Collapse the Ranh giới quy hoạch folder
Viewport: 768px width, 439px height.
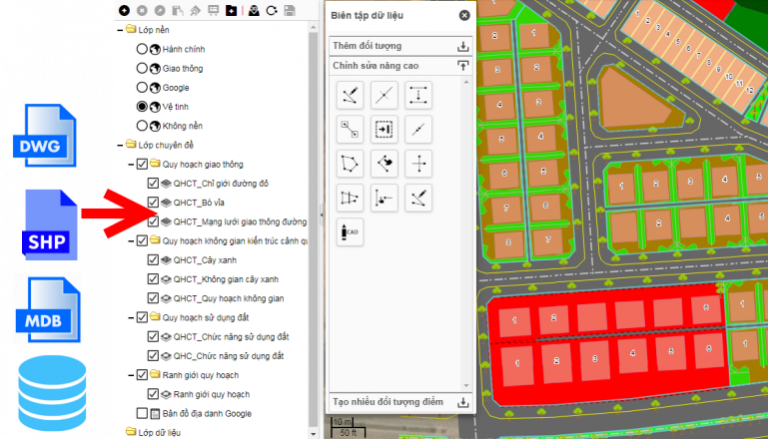(x=130, y=375)
